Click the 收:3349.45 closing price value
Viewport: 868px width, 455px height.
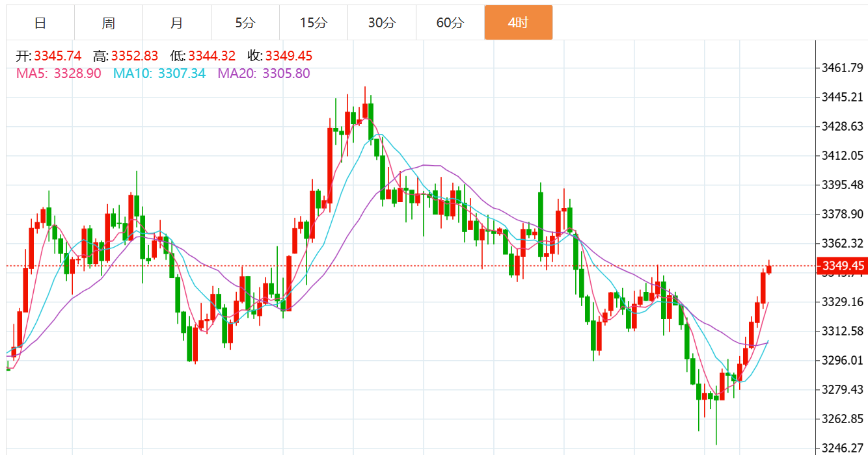[x=280, y=57]
